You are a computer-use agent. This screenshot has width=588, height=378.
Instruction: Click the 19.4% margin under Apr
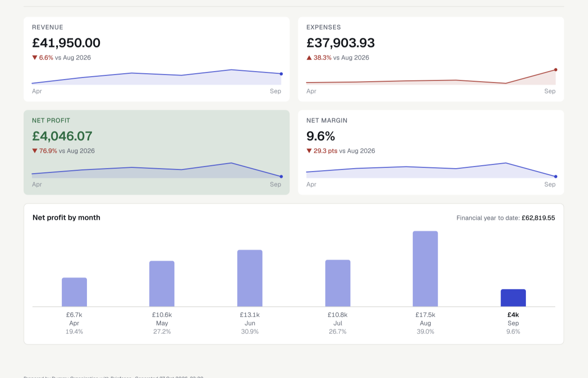[74, 331]
